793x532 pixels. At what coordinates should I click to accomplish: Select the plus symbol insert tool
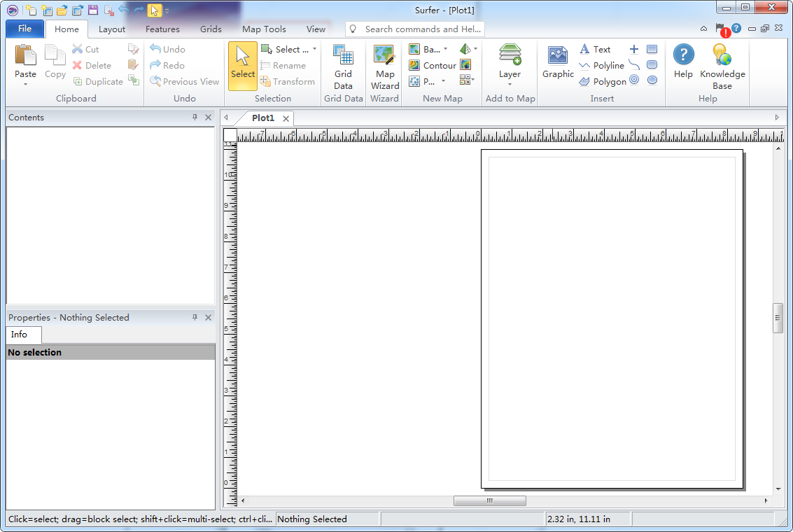(x=634, y=49)
